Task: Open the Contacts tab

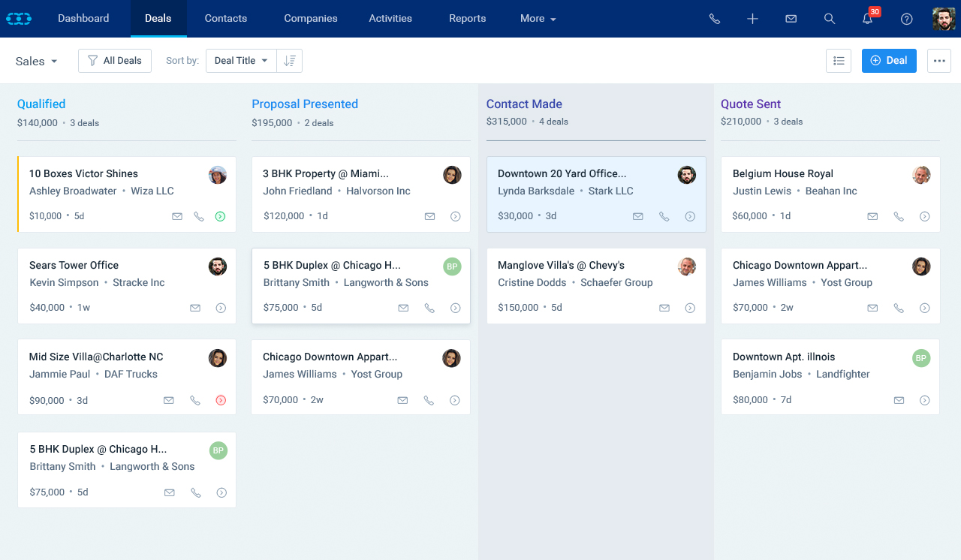Action: pyautogui.click(x=226, y=19)
